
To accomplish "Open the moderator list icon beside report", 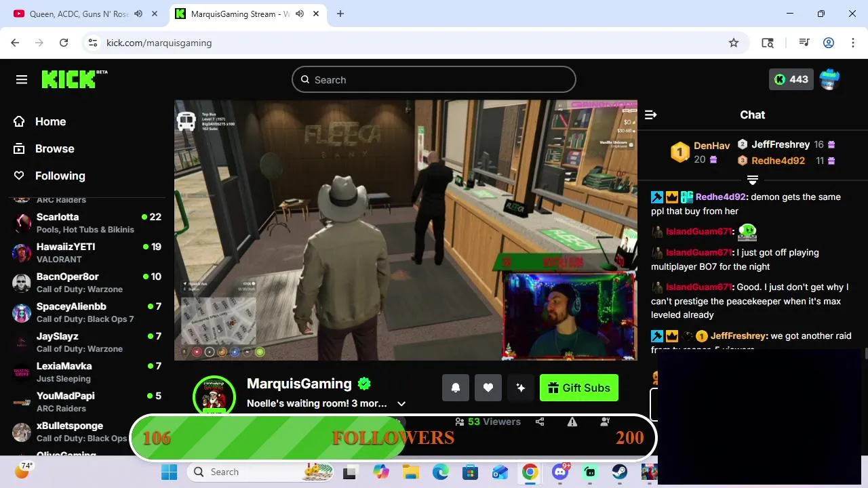I will (605, 422).
